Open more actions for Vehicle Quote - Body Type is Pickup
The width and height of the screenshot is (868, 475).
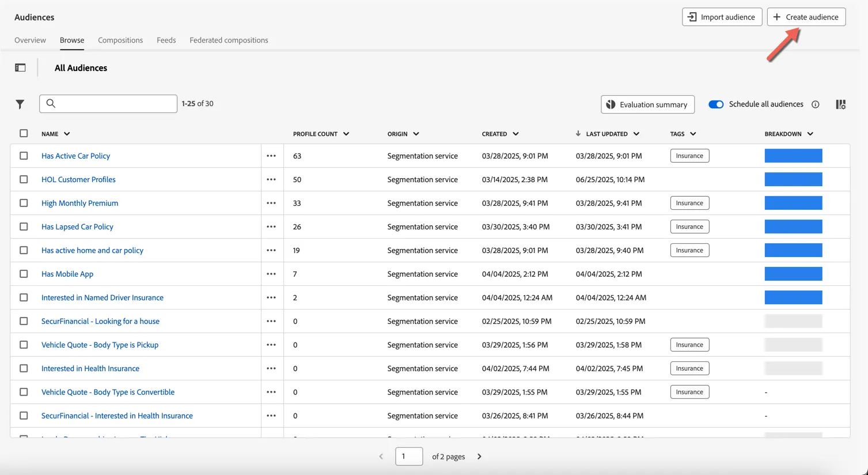[x=271, y=345]
